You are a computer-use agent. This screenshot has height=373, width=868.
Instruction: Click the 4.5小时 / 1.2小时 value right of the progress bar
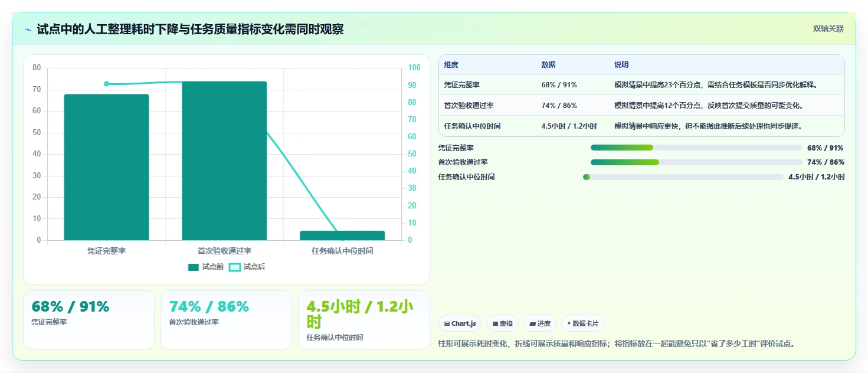click(x=817, y=177)
